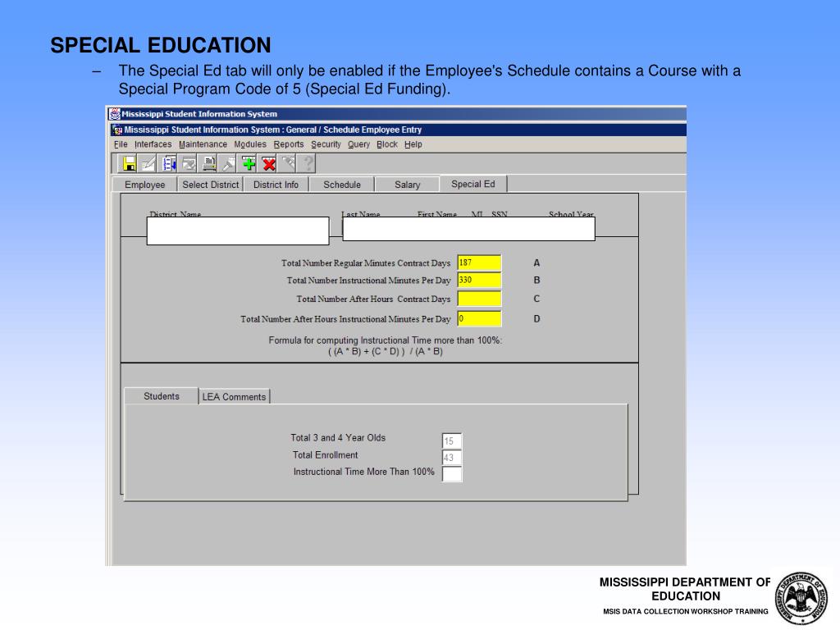Open the Help menu
This screenshot has width=840, height=630.
pos(413,144)
